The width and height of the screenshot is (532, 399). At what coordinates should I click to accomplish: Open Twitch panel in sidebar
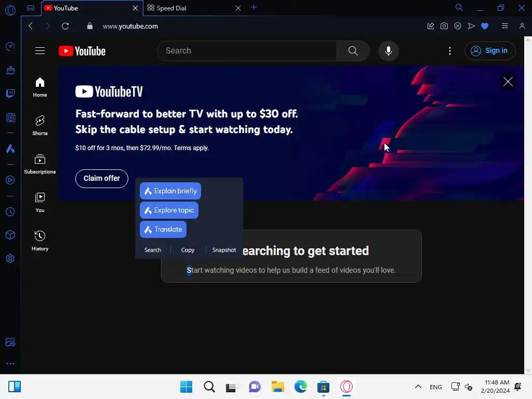[x=10, y=94]
